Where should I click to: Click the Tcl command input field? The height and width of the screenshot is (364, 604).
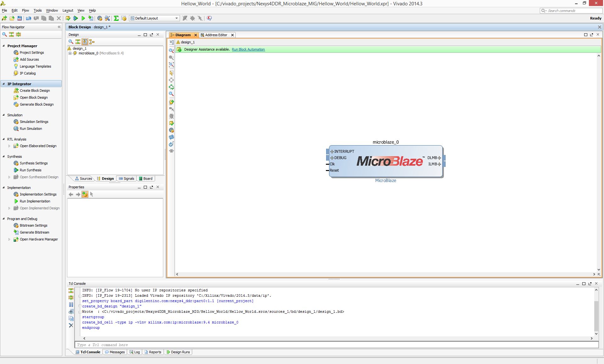(x=336, y=345)
